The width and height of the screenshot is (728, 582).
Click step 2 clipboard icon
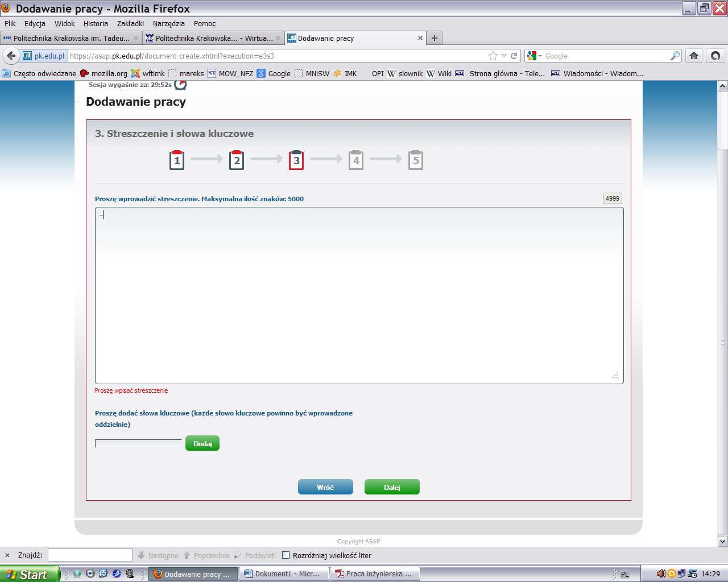click(x=237, y=160)
